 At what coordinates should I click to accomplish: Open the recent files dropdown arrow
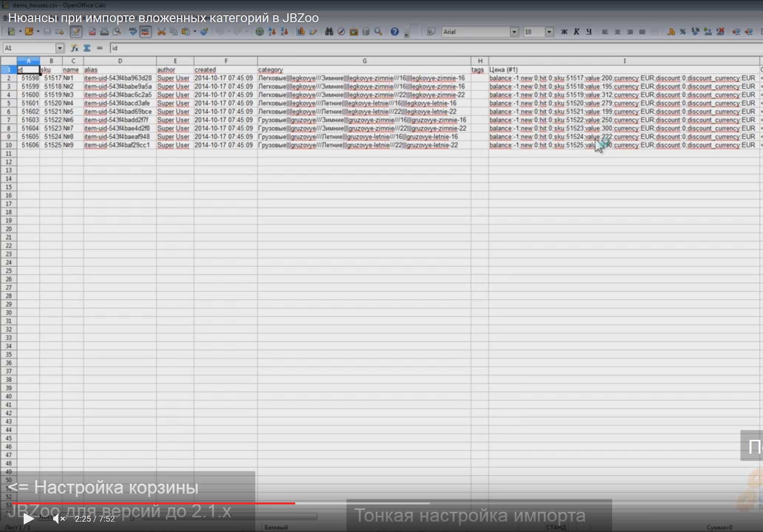click(38, 32)
